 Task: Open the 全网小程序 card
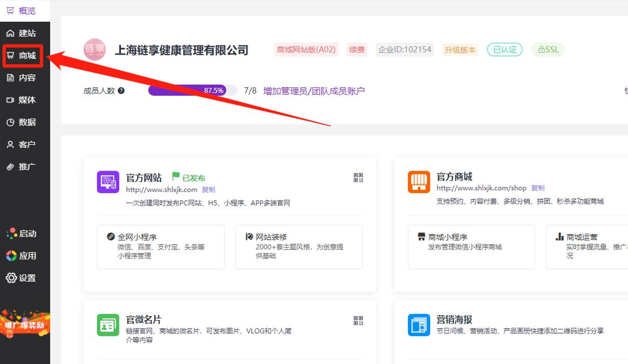(161, 247)
